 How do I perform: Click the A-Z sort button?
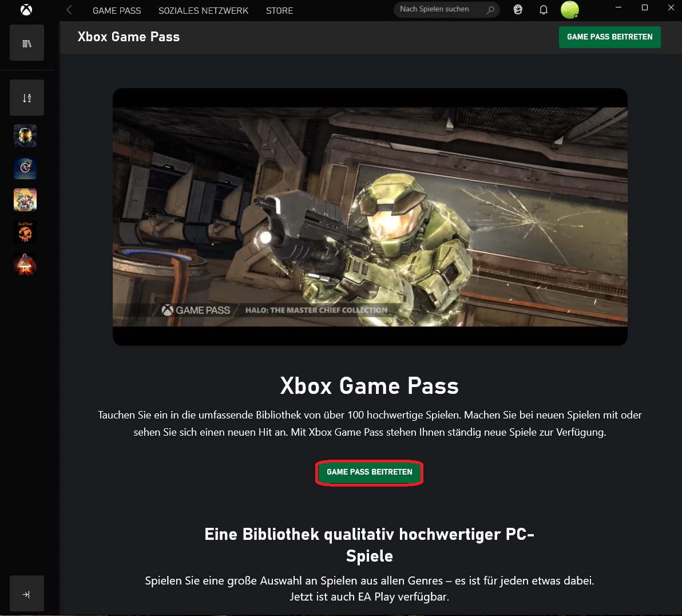point(27,98)
